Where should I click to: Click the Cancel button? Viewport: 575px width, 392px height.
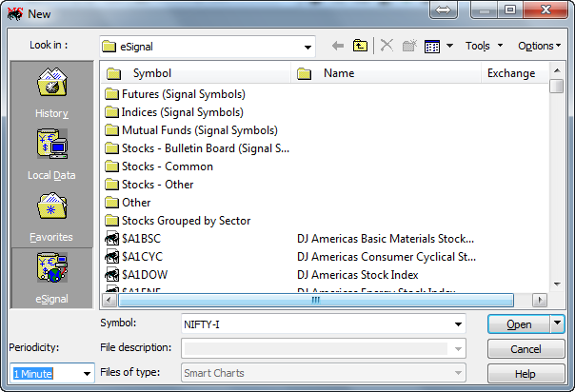click(x=525, y=349)
